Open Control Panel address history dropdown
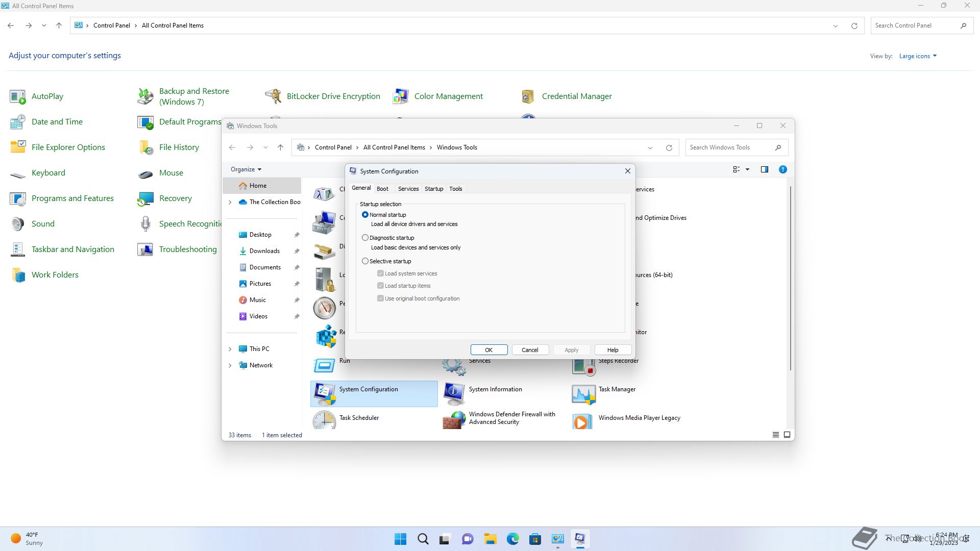This screenshot has height=551, width=980. click(836, 26)
